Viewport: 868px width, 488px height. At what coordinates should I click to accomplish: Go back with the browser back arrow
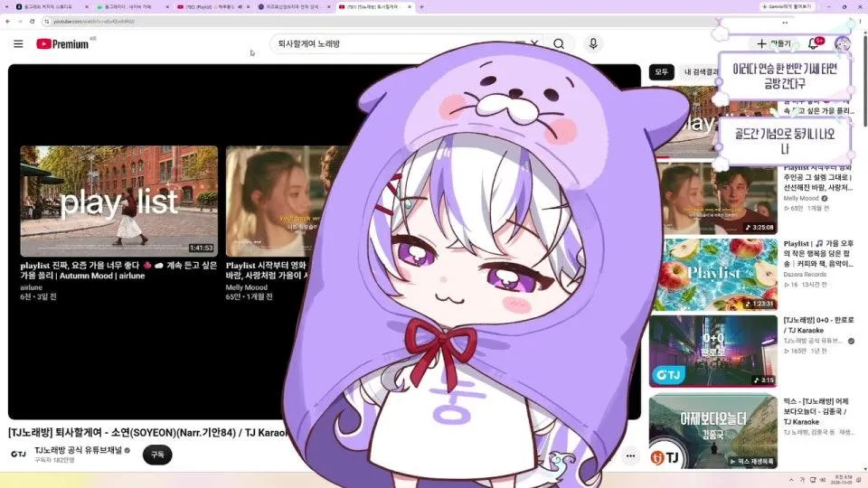pyautogui.click(x=8, y=21)
